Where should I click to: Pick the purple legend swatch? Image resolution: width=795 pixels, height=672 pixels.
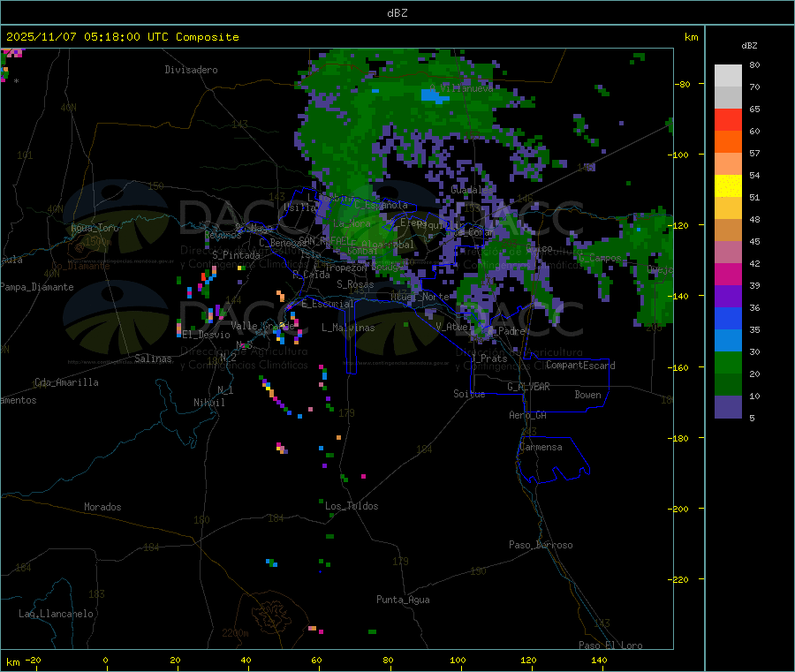(728, 297)
